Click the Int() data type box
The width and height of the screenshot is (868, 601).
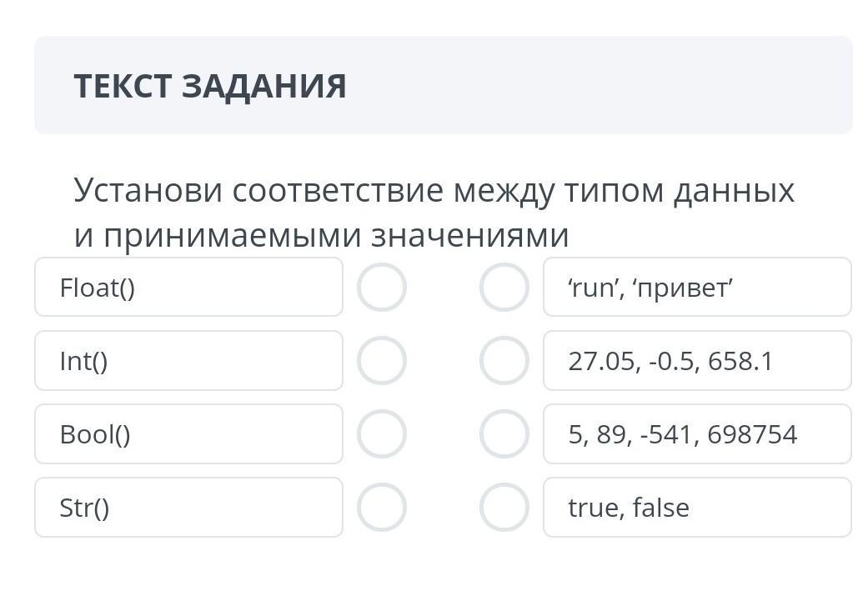188,361
